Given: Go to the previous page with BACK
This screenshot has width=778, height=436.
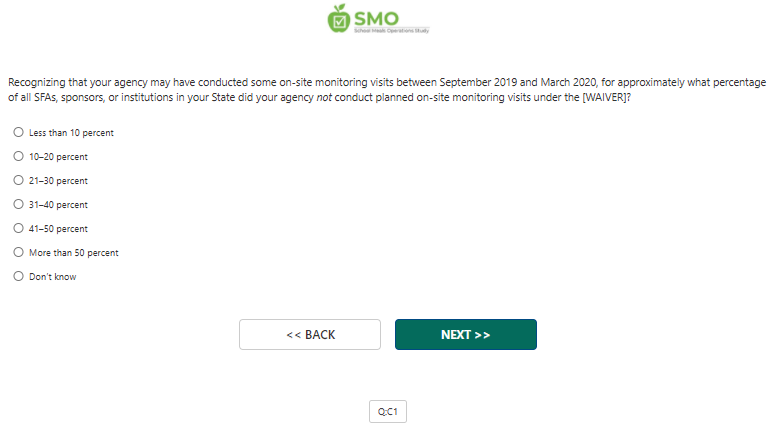Looking at the screenshot, I should coord(310,334).
